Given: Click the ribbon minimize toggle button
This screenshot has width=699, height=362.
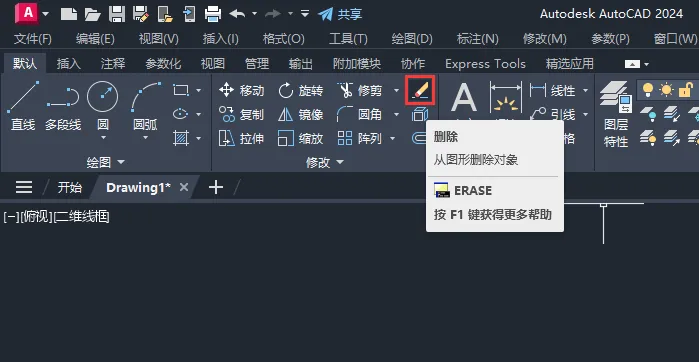Looking at the screenshot, I should coord(632,64).
